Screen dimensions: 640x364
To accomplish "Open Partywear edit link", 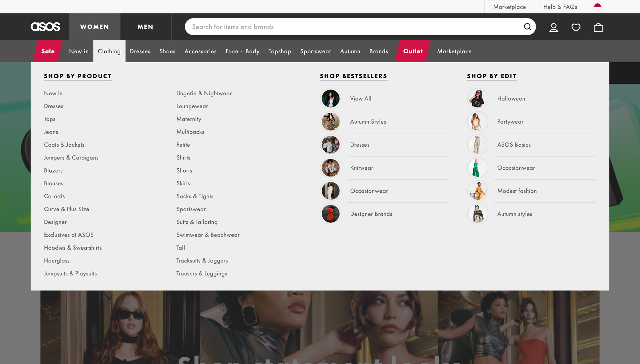I will [x=510, y=122].
